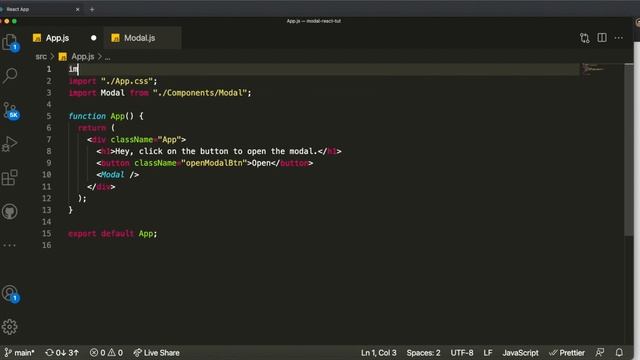Click the vertical editor scrollbar
This screenshot has height=360, width=640.
pyautogui.click(x=629, y=150)
